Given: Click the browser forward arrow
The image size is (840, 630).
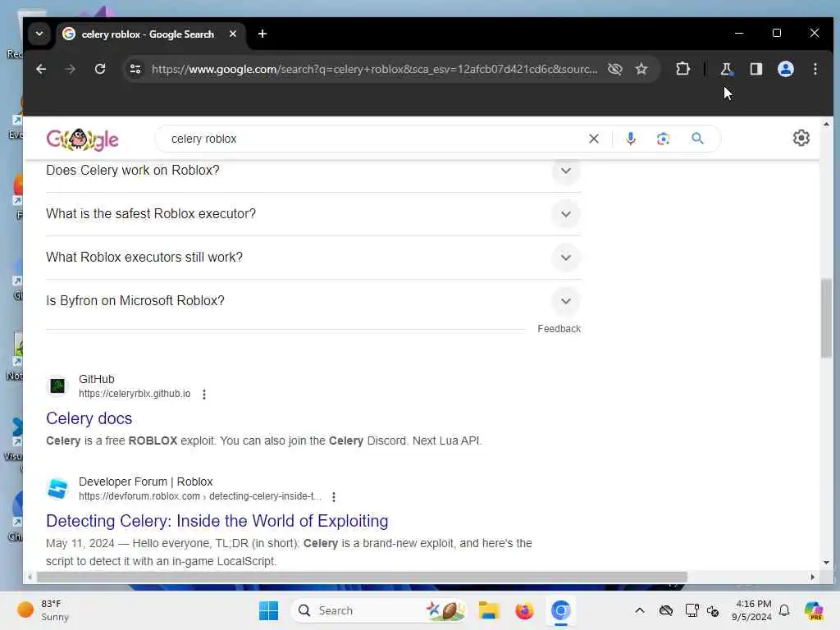Looking at the screenshot, I should 71,69.
